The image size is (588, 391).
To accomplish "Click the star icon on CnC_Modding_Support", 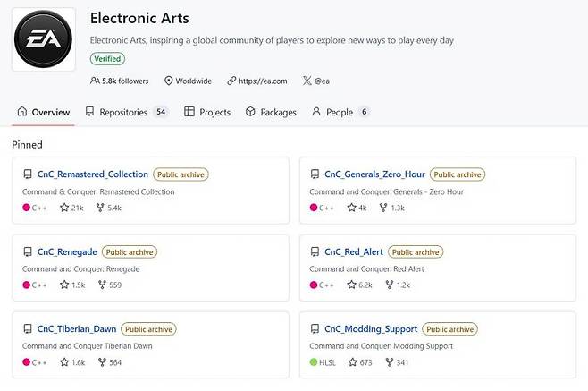I will point(352,362).
